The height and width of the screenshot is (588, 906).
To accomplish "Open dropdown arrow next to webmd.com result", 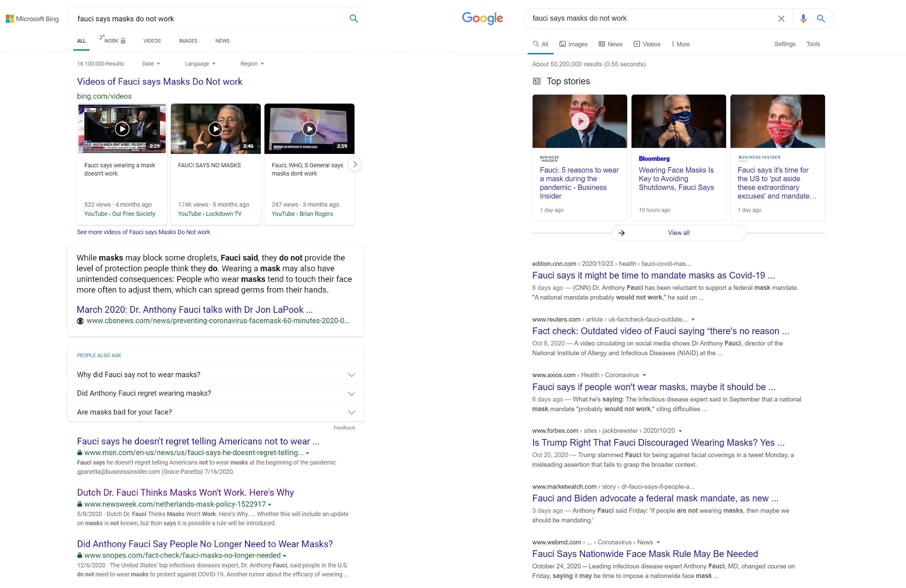I will click(658, 542).
